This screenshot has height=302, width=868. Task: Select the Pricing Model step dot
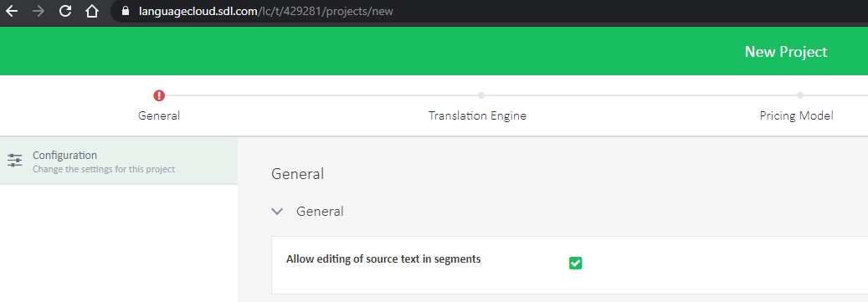[x=800, y=95]
